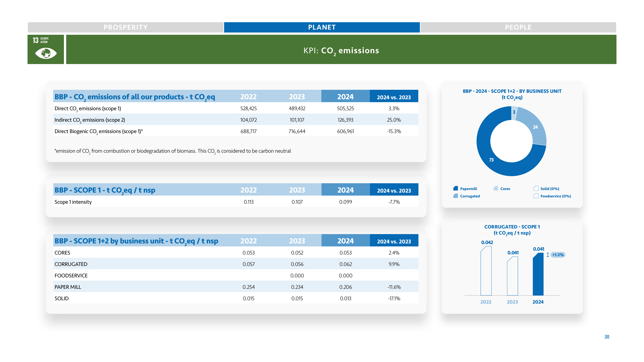The height and width of the screenshot is (362, 644).
Task: Click the CORRUGATED - SCOPE 1 chart title
Action: point(512,230)
